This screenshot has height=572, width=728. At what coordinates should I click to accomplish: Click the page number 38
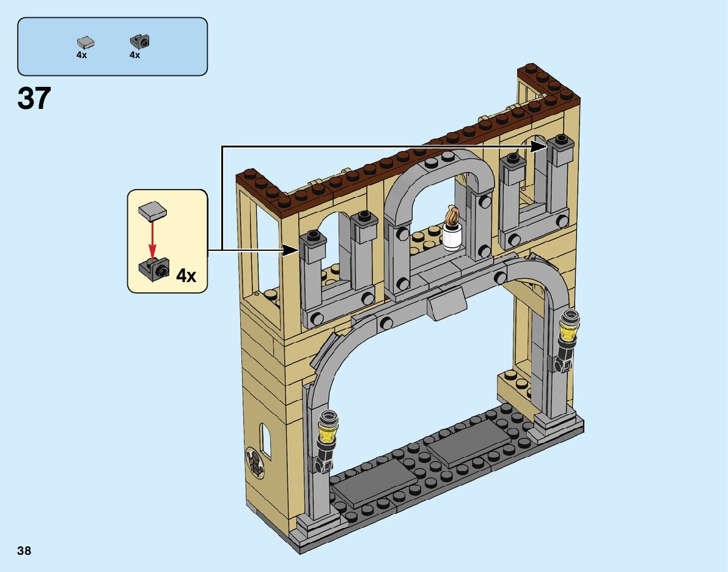click(x=24, y=551)
